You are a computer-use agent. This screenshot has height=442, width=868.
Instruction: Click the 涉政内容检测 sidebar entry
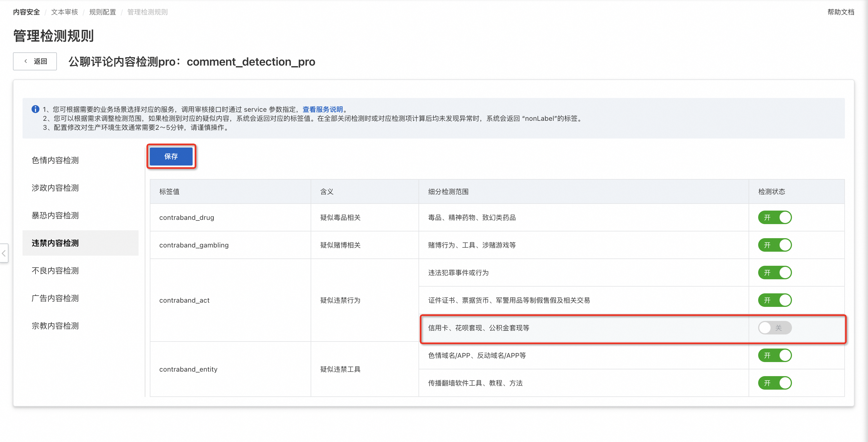click(x=55, y=188)
